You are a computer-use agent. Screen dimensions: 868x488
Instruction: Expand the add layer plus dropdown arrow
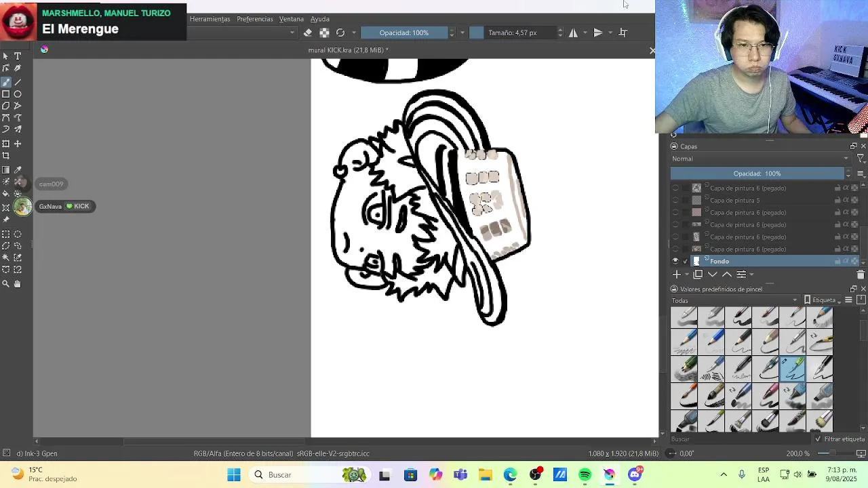(686, 274)
